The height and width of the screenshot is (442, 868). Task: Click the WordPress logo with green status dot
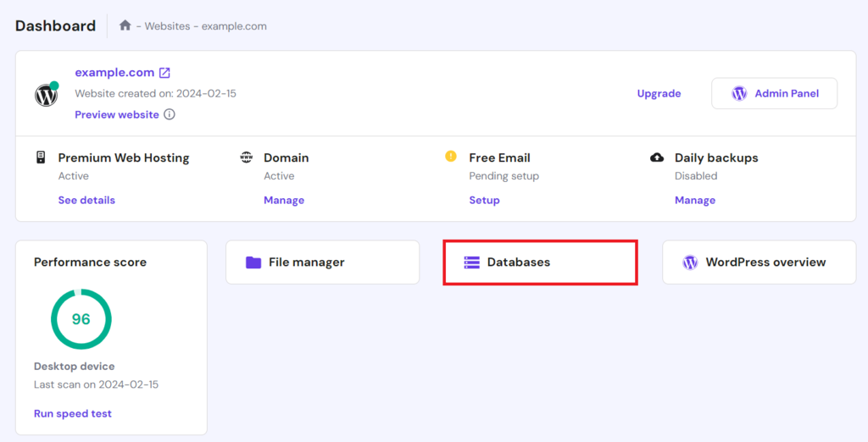pyautogui.click(x=47, y=94)
